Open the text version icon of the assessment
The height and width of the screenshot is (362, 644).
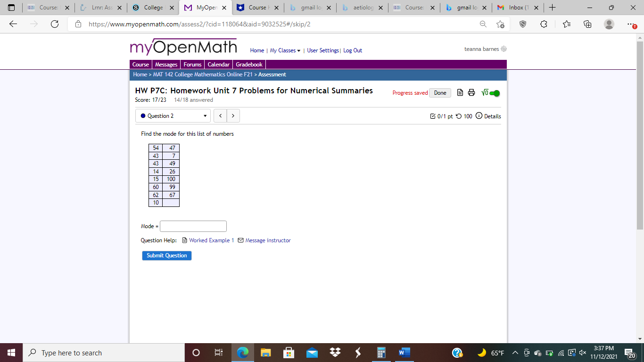(459, 92)
